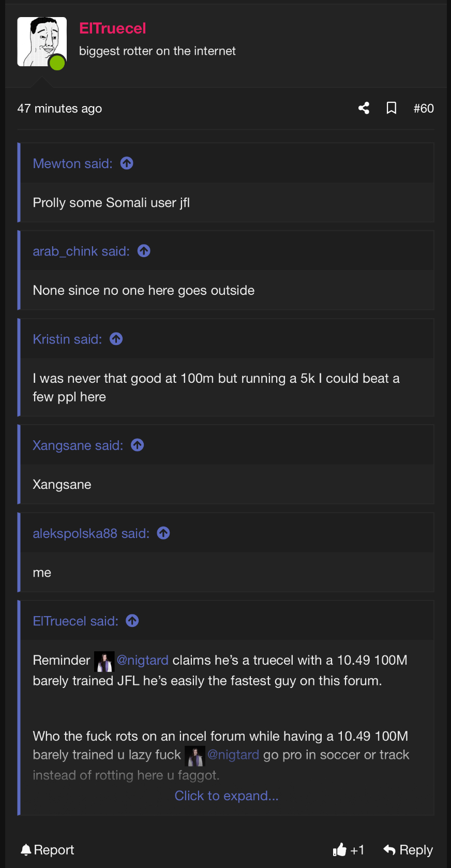This screenshot has width=451, height=868.
Task: View alekspolska88's original post arrow
Action: tap(163, 533)
